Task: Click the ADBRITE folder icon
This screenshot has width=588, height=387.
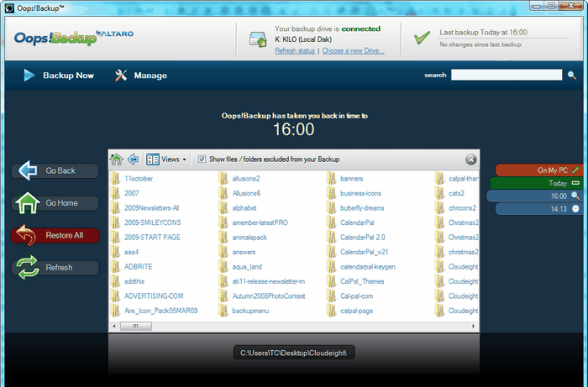Action: point(115,267)
